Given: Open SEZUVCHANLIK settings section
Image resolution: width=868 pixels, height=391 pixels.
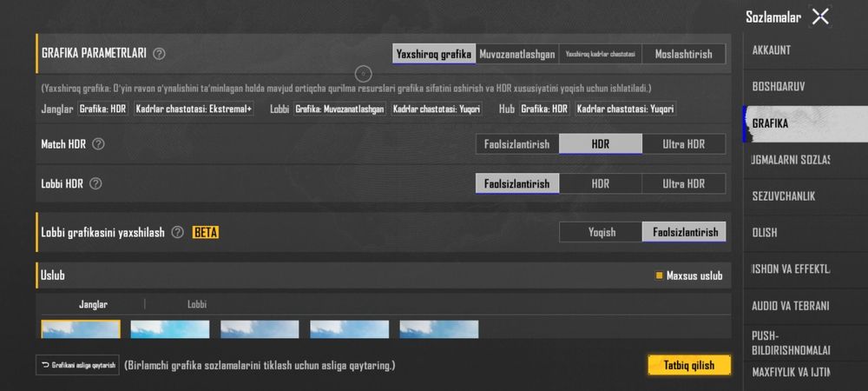Looking at the screenshot, I should click(x=806, y=196).
